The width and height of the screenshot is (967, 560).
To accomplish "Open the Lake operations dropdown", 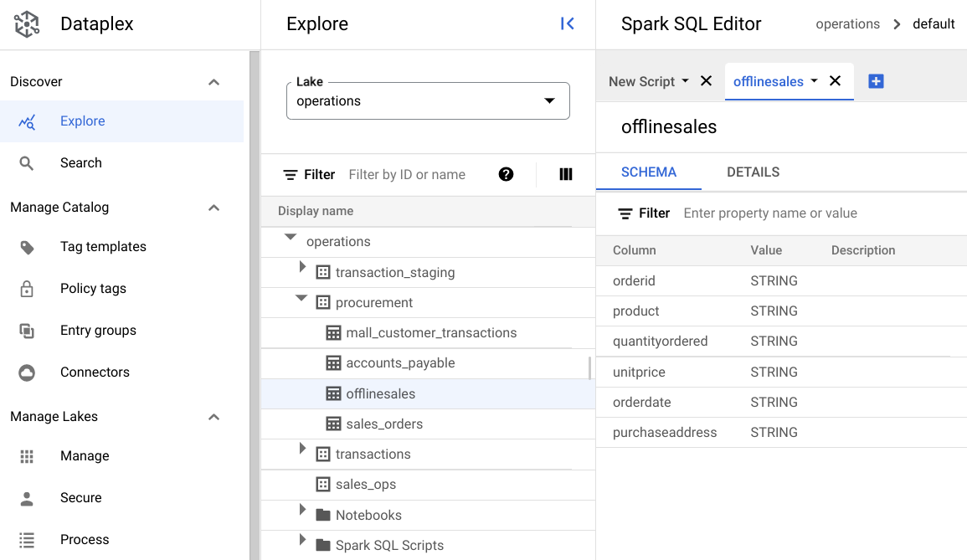I will 428,101.
